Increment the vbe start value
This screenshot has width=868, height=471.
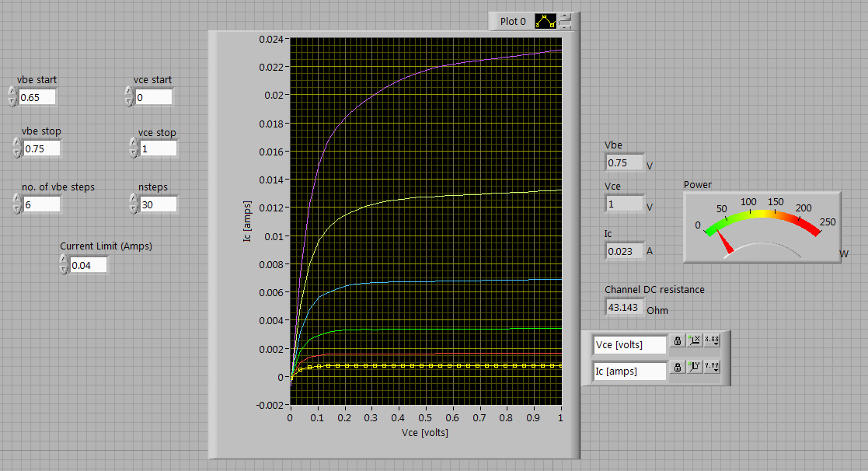pos(12,92)
